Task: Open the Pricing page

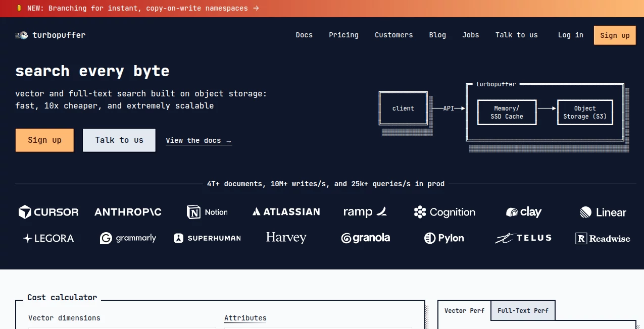Action: click(x=343, y=35)
